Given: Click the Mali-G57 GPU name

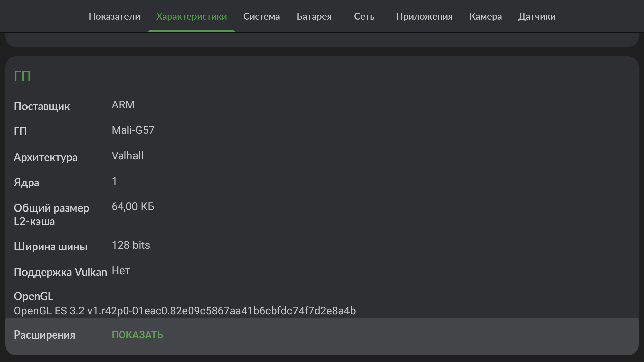Looking at the screenshot, I should pos(133,130).
